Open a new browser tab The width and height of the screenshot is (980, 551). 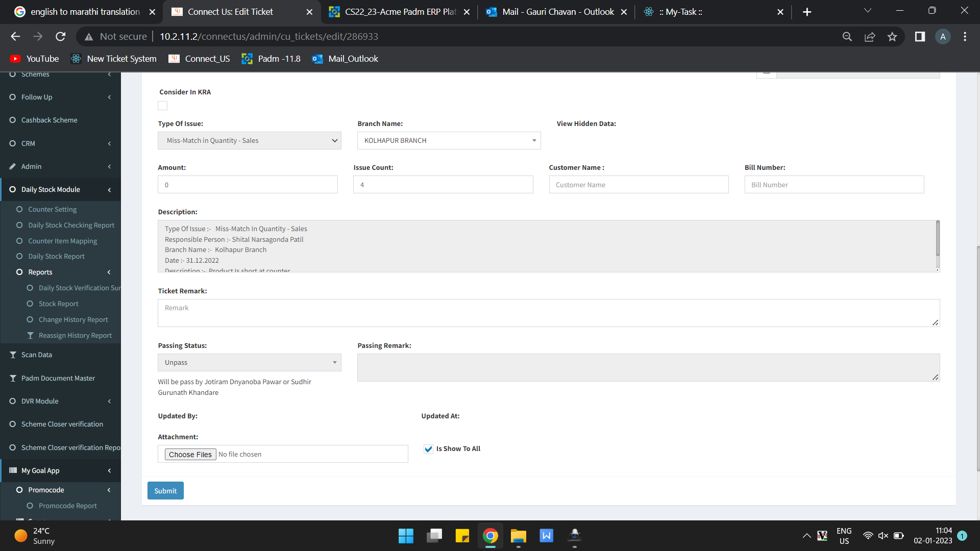[806, 12]
